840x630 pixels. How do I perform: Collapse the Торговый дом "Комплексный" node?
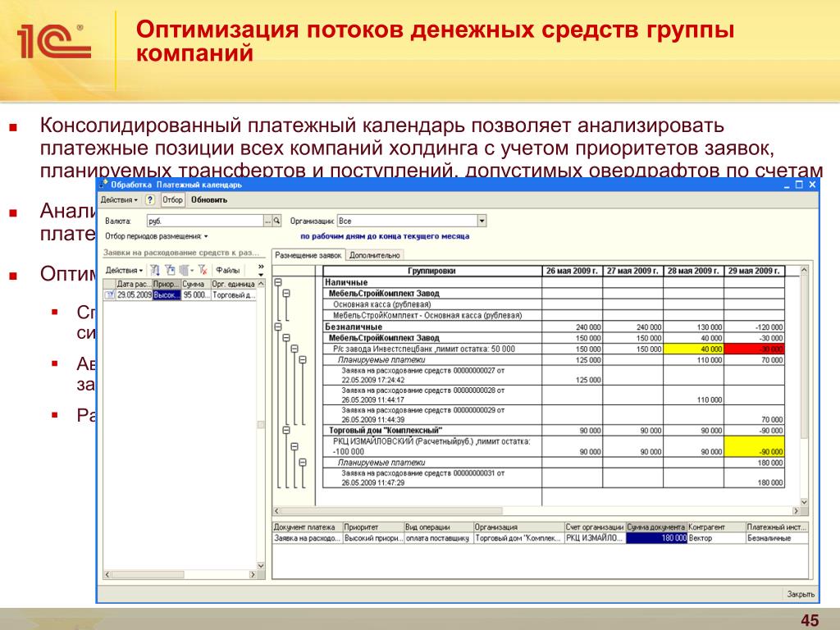(286, 430)
